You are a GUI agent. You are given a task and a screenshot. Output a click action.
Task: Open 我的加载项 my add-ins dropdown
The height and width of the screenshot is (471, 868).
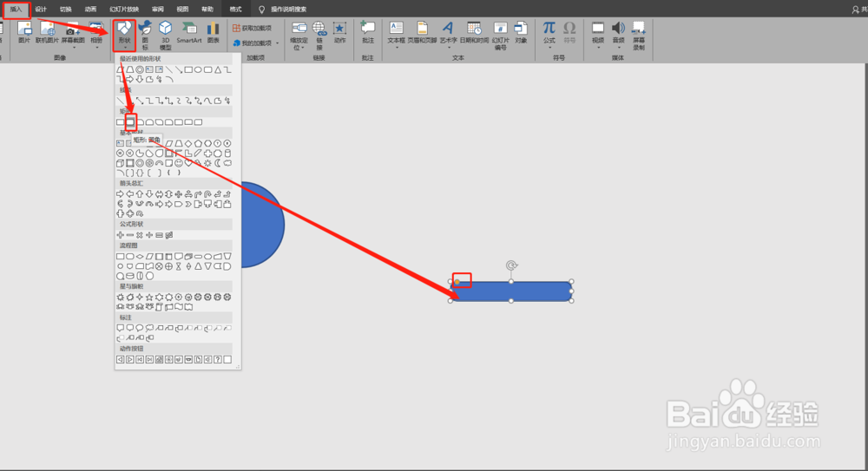click(x=255, y=43)
